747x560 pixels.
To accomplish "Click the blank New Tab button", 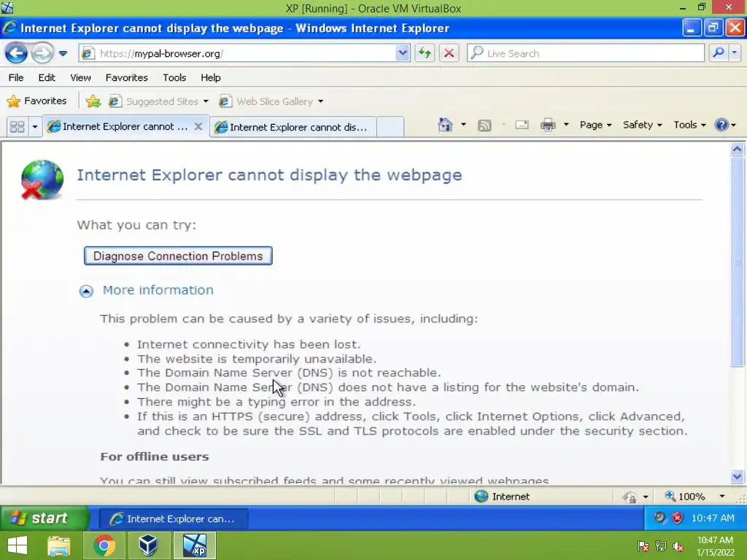I will (390, 127).
